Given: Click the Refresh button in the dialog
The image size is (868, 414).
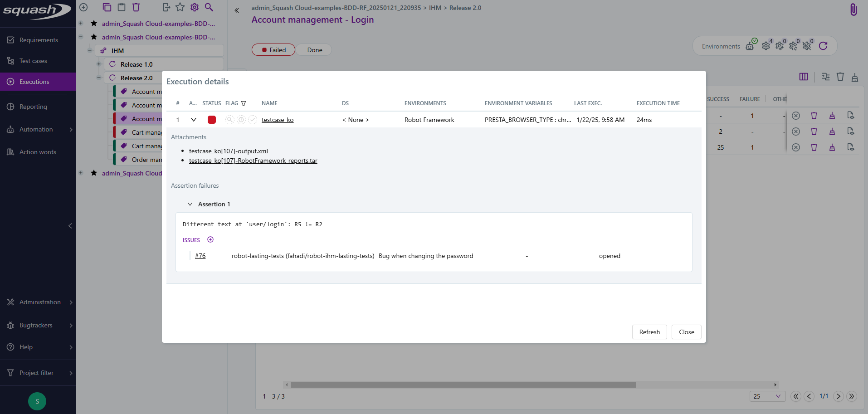Looking at the screenshot, I should [x=649, y=331].
